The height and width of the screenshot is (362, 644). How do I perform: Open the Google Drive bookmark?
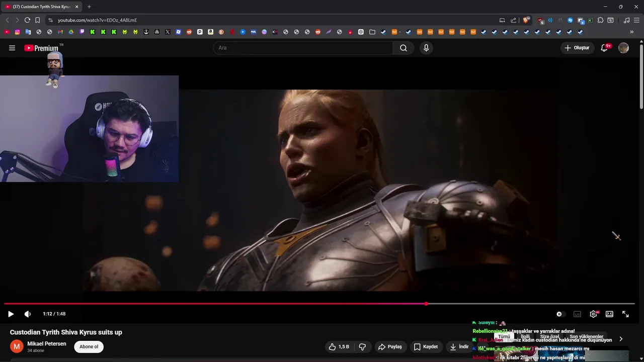(71, 32)
